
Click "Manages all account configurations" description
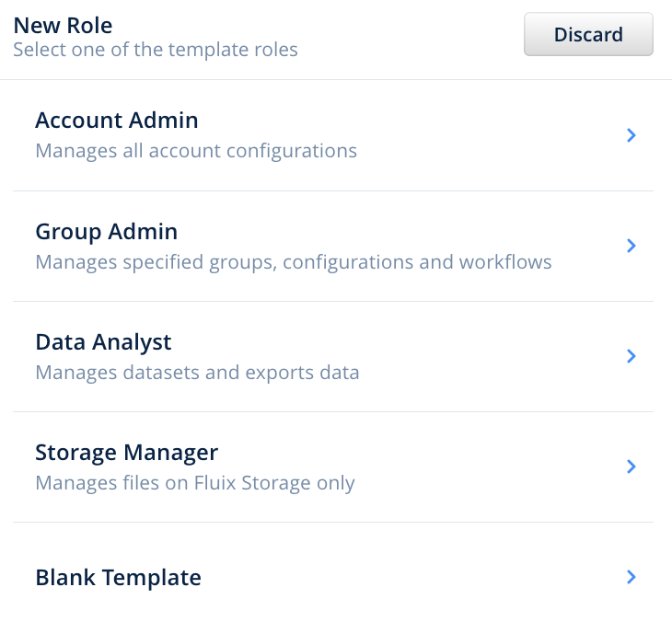pyautogui.click(x=196, y=150)
